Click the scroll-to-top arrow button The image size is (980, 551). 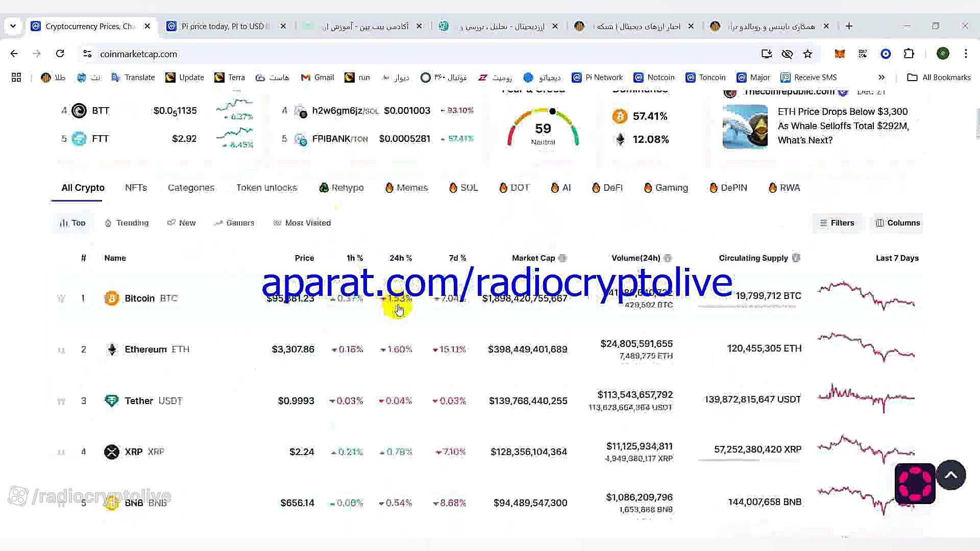pos(950,475)
